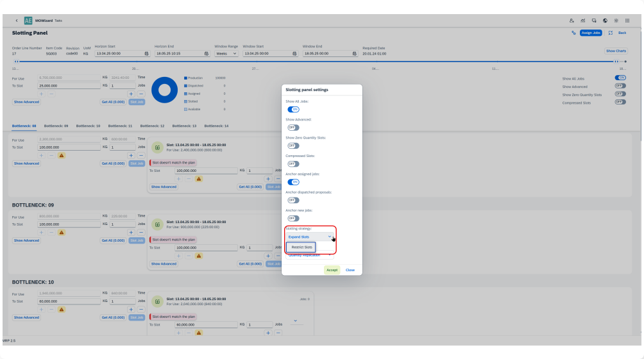Select the Restrict Slots option

(301, 247)
